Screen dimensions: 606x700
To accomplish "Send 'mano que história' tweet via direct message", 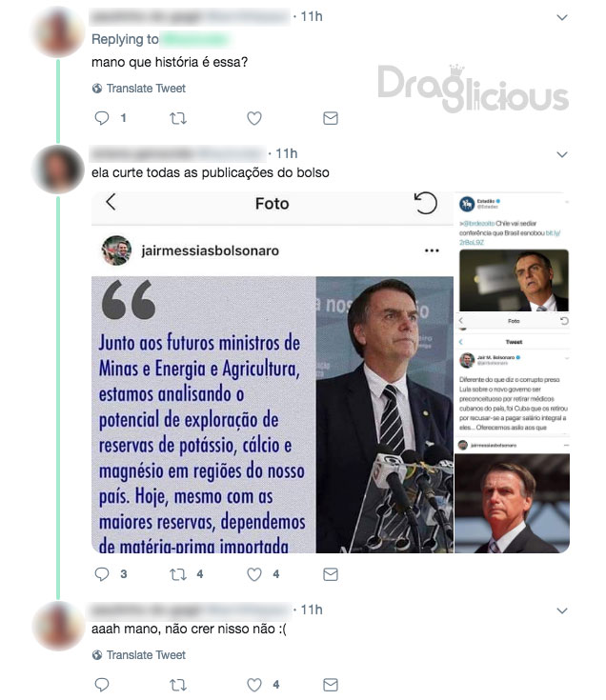I will (331, 118).
